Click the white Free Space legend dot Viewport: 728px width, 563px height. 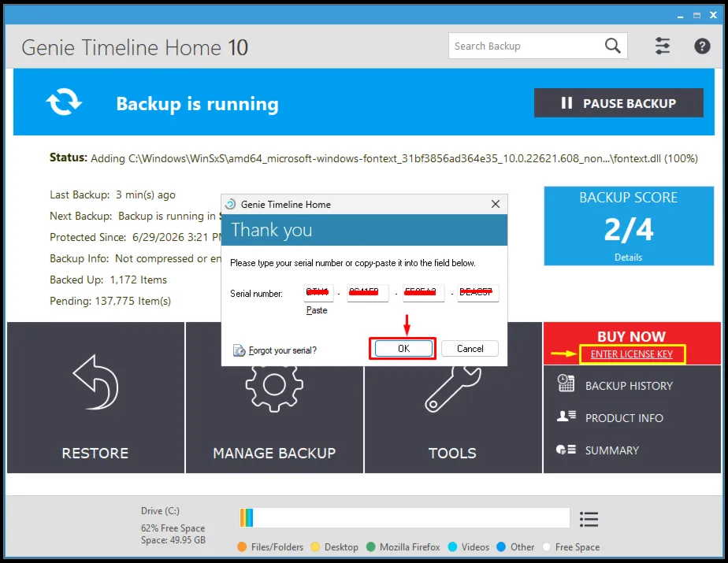tap(546, 546)
